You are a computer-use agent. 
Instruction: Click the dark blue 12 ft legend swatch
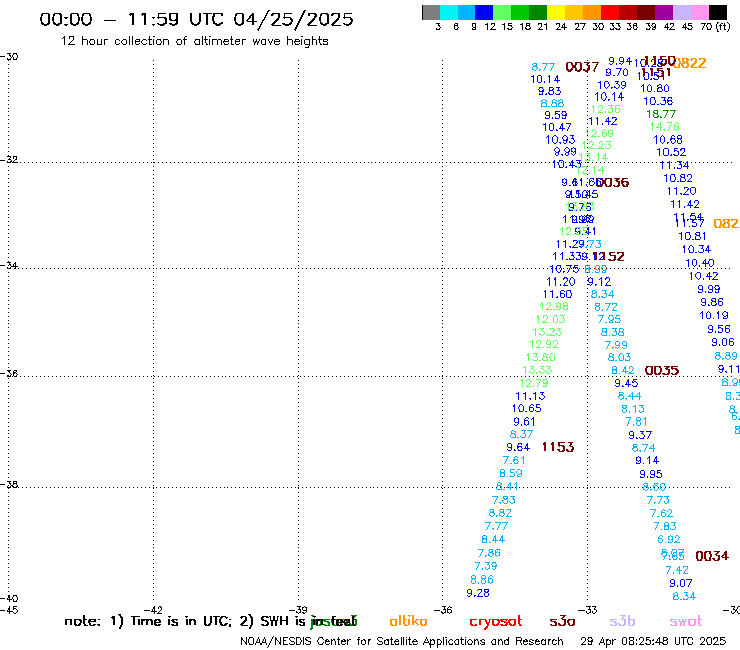tap(484, 12)
